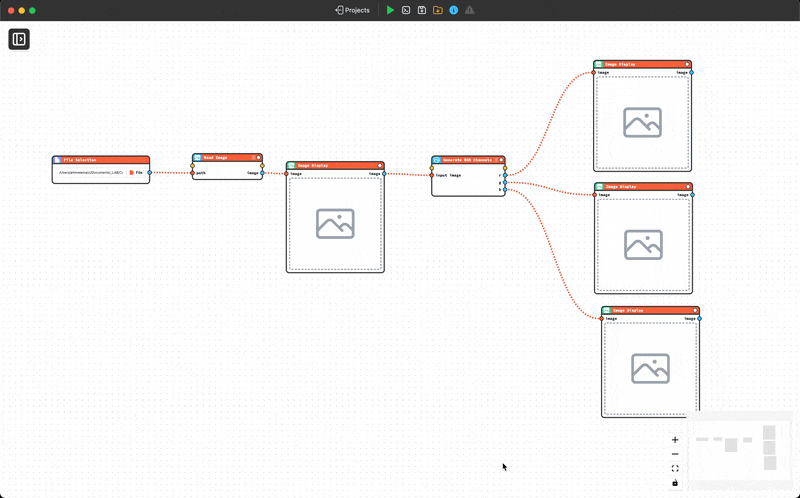Toggle the left sidebar panel button

19,39
